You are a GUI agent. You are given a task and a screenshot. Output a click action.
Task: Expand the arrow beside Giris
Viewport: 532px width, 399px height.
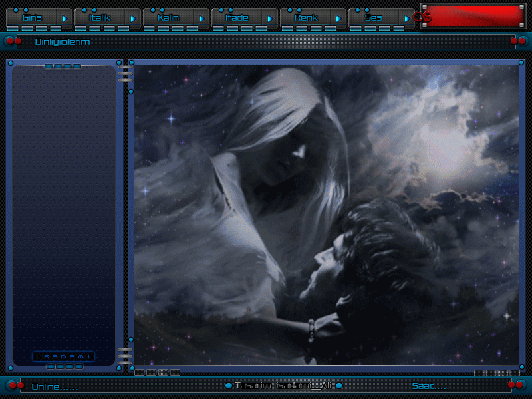click(65, 19)
